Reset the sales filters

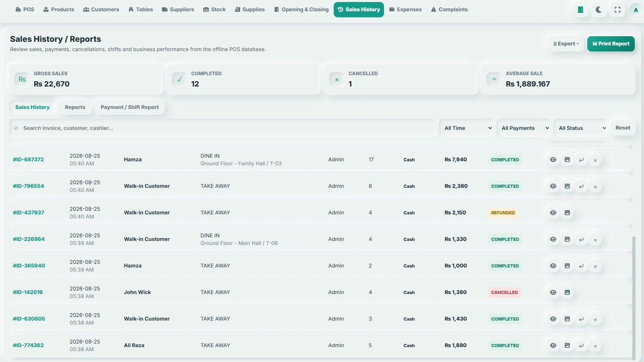(x=623, y=128)
